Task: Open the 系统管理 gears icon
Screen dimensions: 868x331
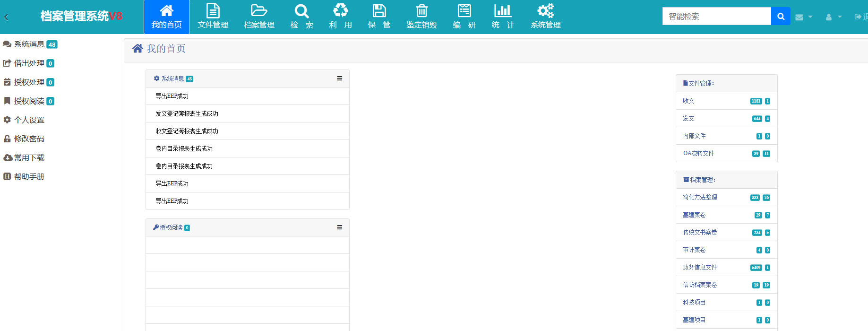Action: click(x=545, y=11)
